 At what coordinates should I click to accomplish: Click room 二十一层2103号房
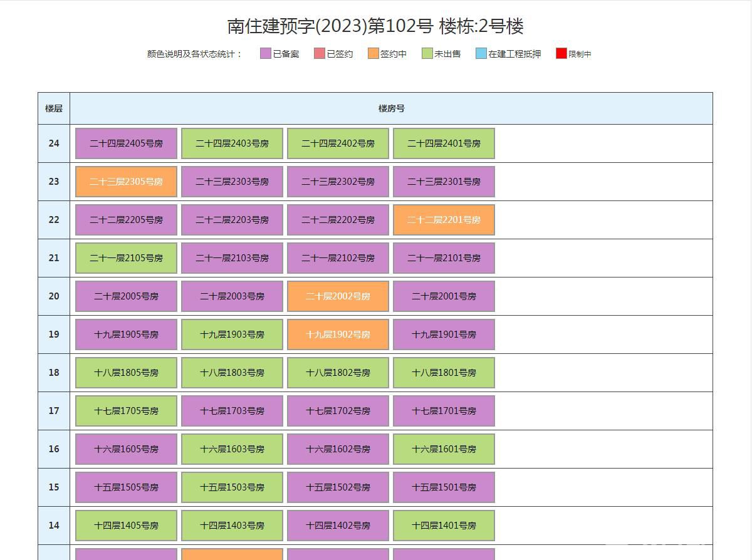click(232, 258)
